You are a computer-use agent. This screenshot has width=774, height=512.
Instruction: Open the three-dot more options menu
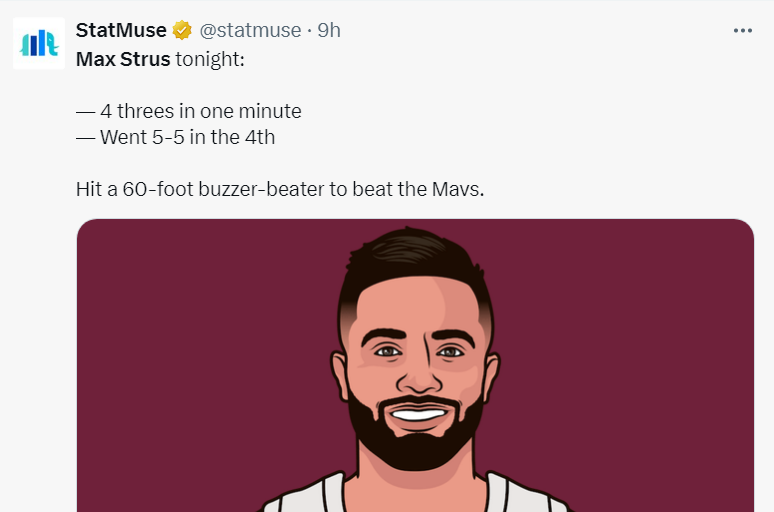tap(742, 30)
